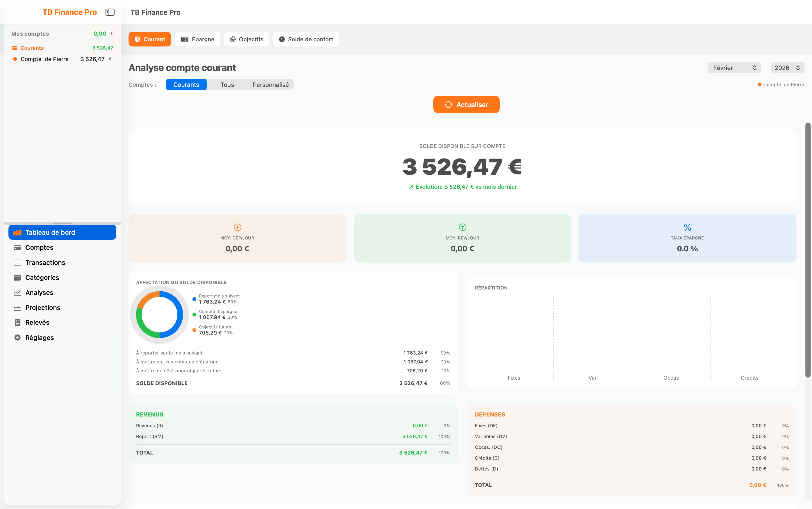Open Comptes via the card icon
The width and height of the screenshot is (812, 509).
click(x=17, y=248)
